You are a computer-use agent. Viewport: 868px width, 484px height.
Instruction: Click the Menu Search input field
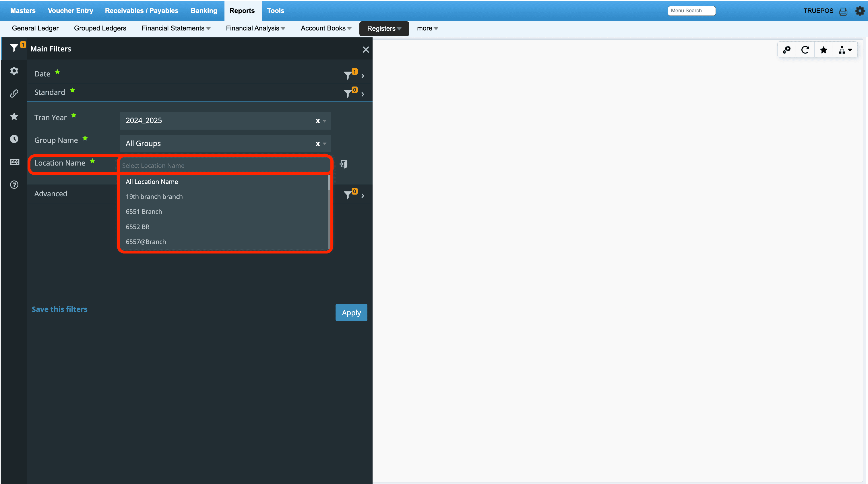pos(691,11)
